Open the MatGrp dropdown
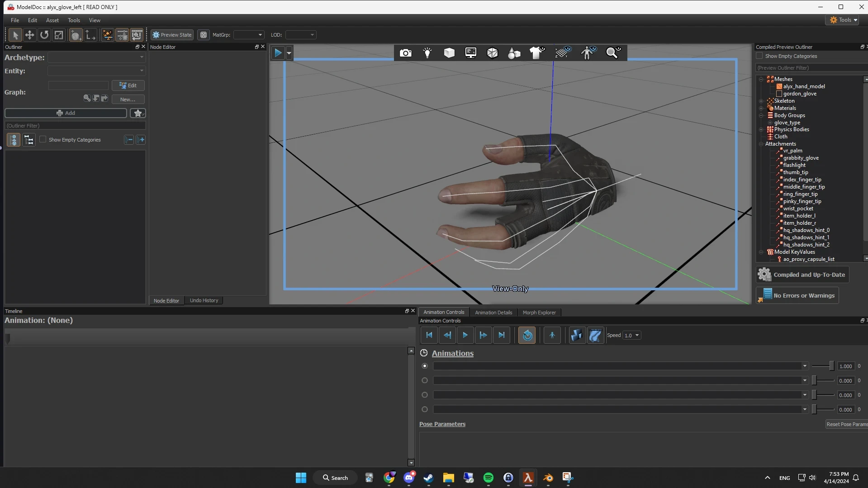 [x=249, y=35]
